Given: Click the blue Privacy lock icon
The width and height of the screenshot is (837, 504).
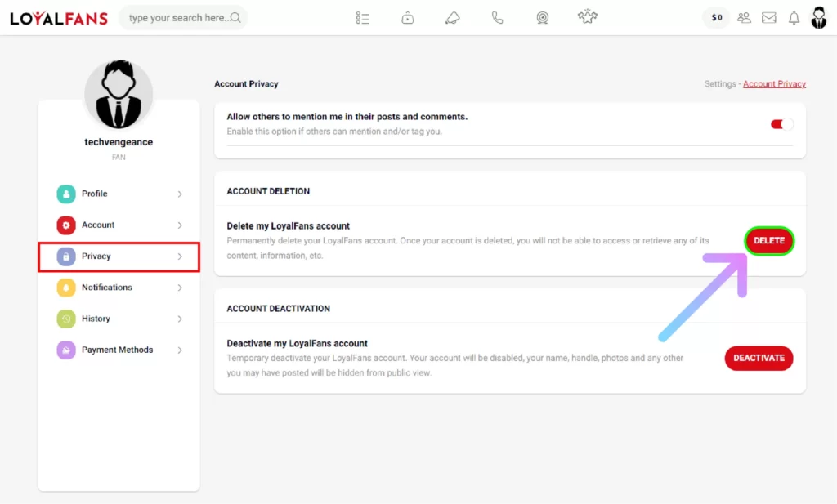Looking at the screenshot, I should (x=66, y=256).
